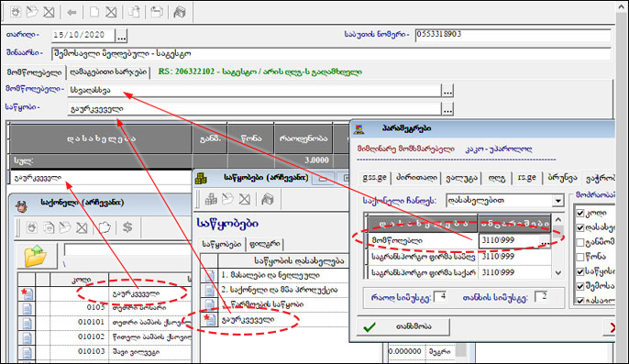Click the blank page icon in the main toolbar
This screenshot has height=364, width=629.
pos(94,12)
